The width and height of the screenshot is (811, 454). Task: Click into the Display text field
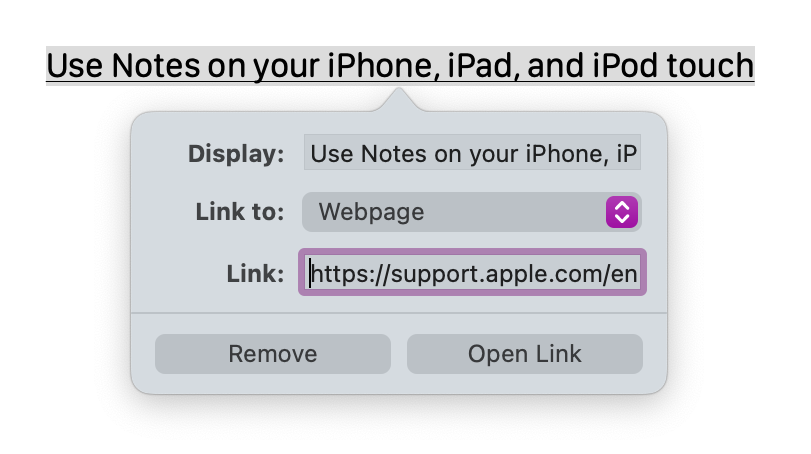pos(472,154)
